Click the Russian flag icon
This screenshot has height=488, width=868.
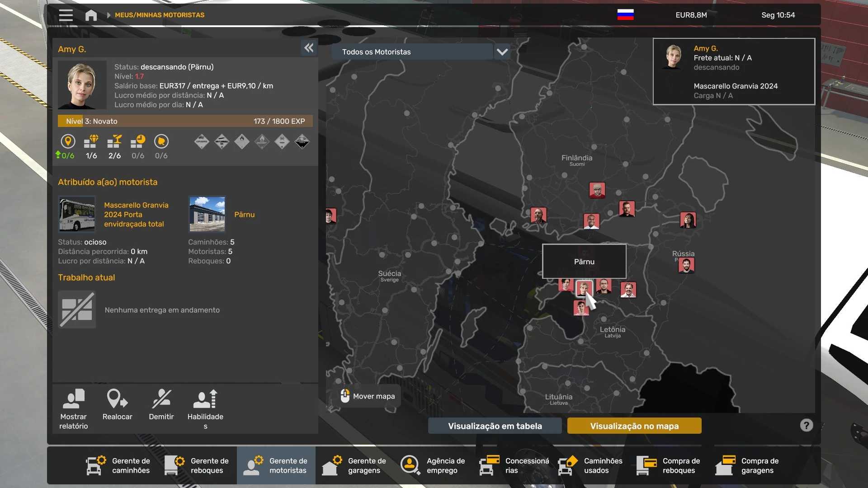625,15
